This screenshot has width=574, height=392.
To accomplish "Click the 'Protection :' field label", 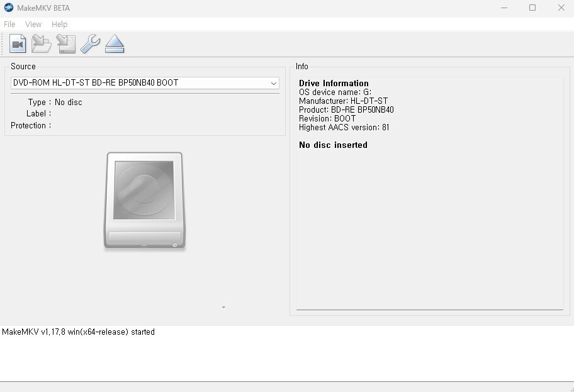I will (31, 126).
